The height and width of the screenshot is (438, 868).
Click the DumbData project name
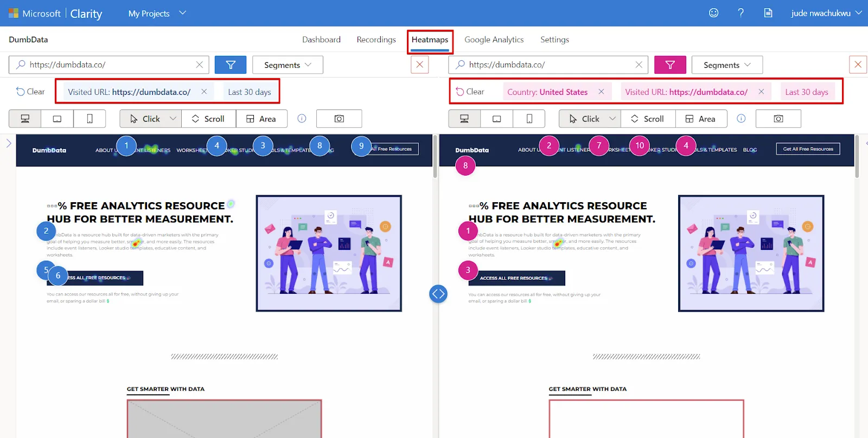28,40
